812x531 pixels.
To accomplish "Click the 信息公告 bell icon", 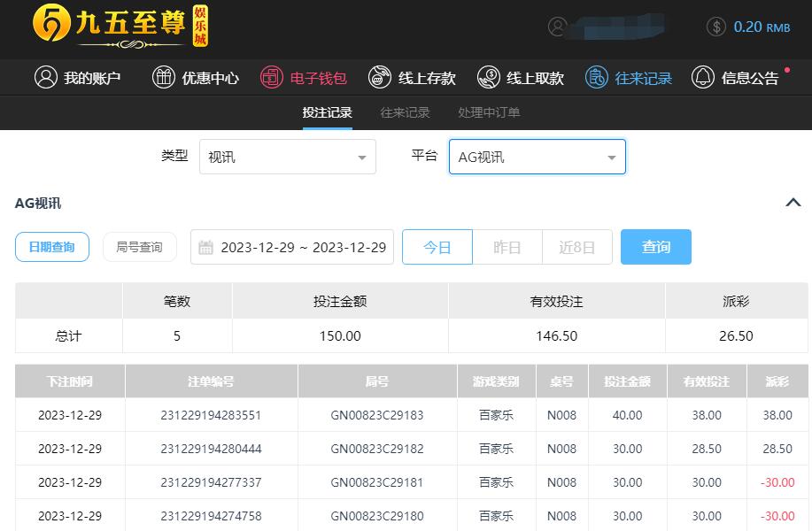I will pos(703,78).
